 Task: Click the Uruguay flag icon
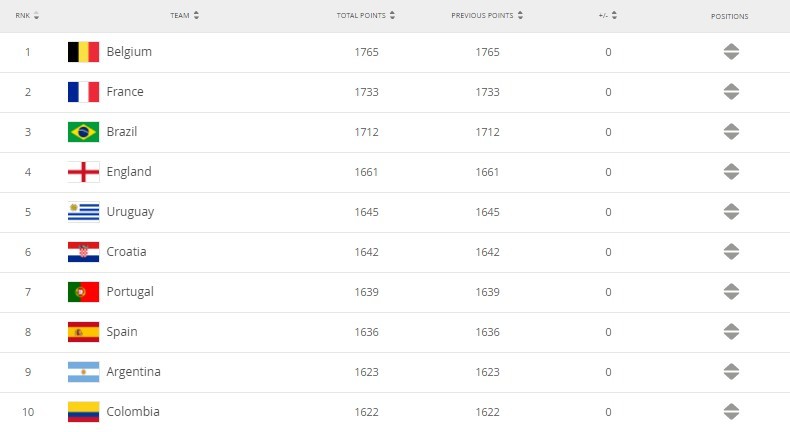(x=83, y=212)
